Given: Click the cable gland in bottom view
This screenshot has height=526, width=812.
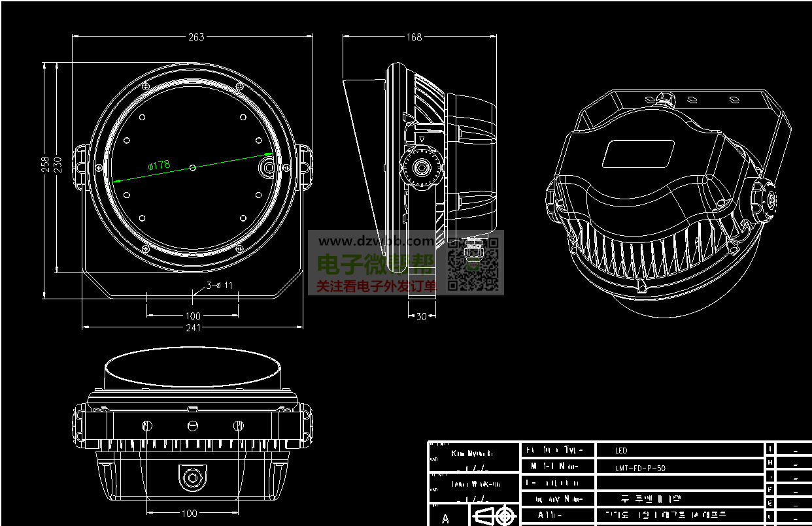Looking at the screenshot, I should click(192, 478).
